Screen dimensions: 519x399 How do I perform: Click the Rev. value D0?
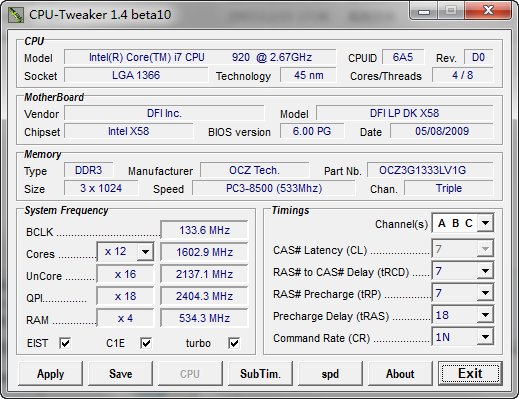tap(478, 57)
